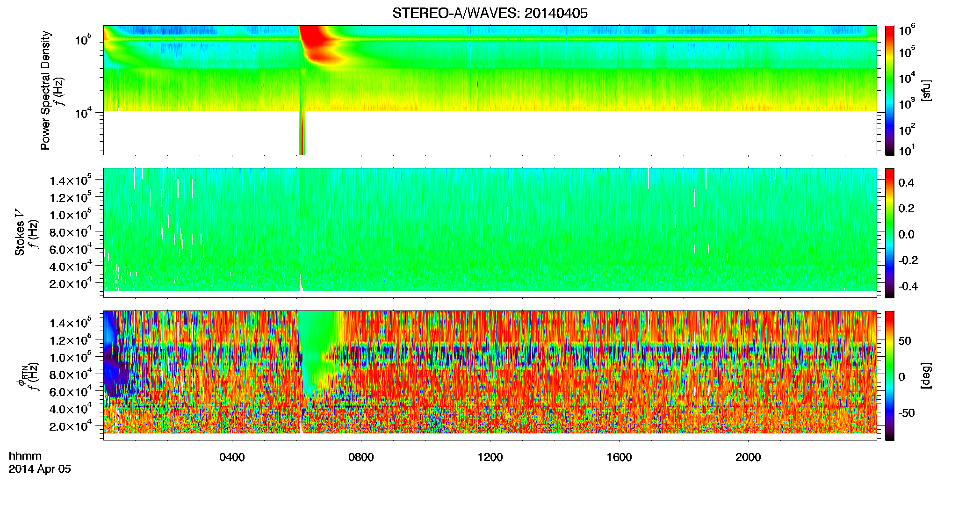
Task: Click the 2.0×10^4 frequency tick in phi RTN panel
Action: (x=71, y=426)
